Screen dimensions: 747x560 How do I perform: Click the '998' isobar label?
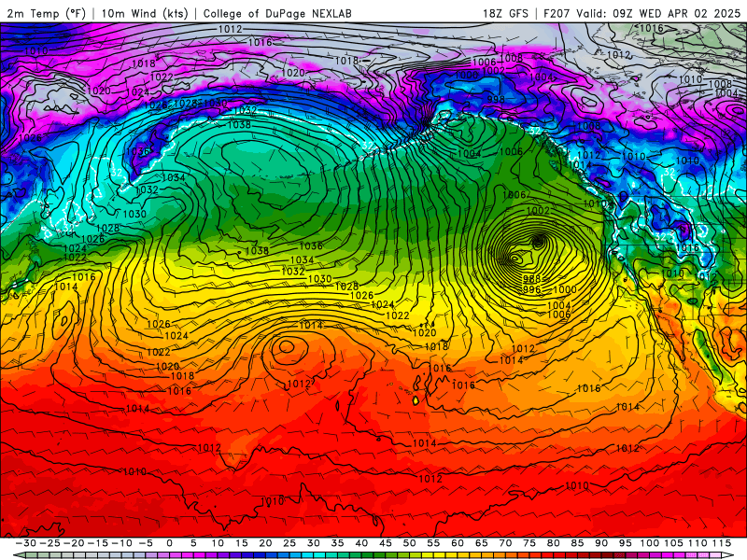(496, 99)
